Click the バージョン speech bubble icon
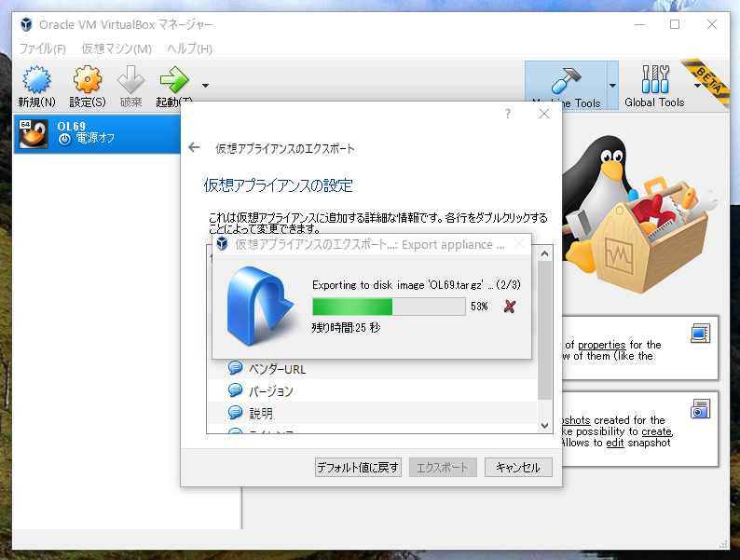Viewport: 740px width, 560px height. point(235,389)
